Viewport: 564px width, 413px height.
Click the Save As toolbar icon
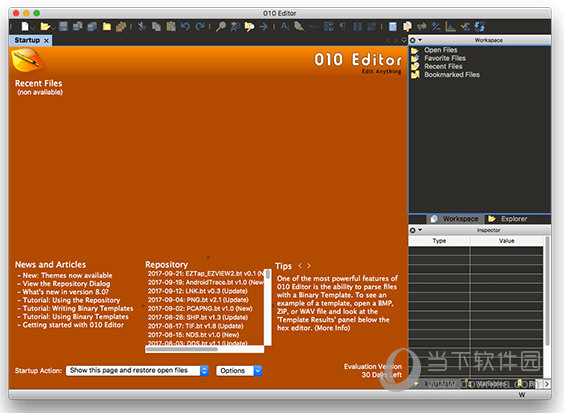click(77, 26)
